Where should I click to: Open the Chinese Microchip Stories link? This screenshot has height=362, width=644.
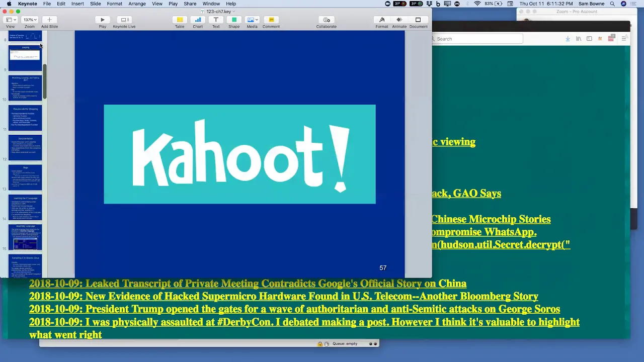pos(491,219)
